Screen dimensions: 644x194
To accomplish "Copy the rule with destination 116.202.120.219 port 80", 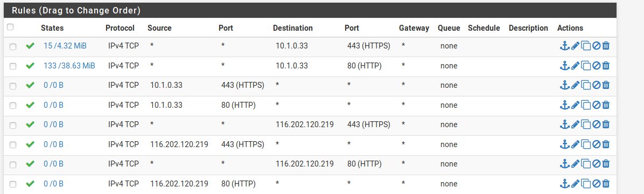I will [586, 164].
